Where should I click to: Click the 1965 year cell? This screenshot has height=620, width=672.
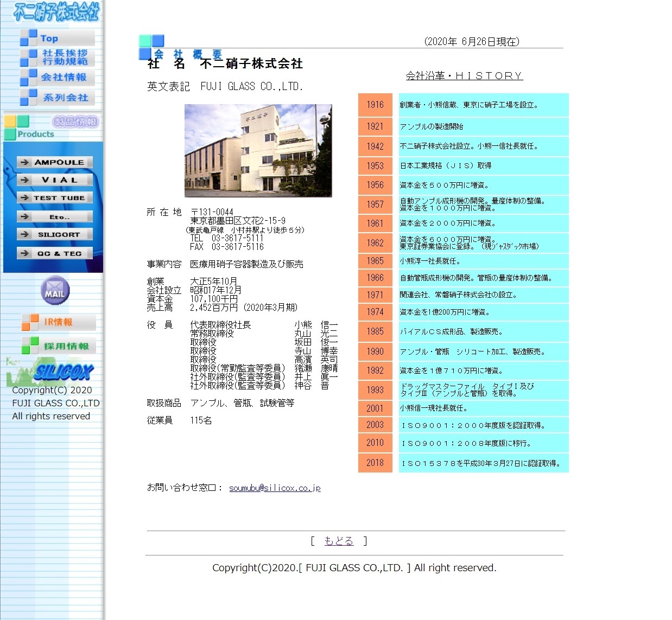(x=375, y=261)
